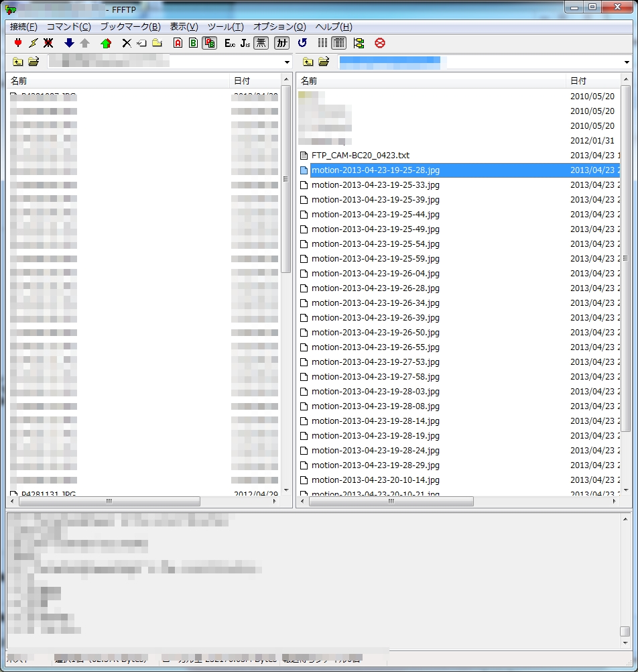The image size is (638, 672).
Task: Click the Create Folder toolbar icon
Action: 157,43
